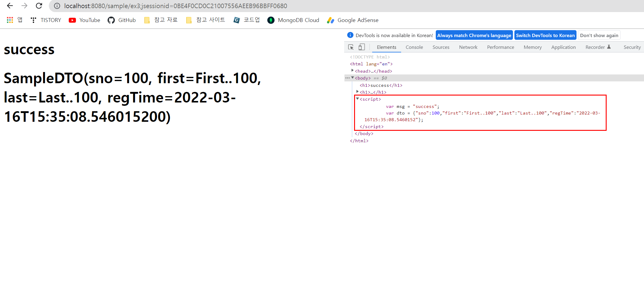Switch to the Performance tab
The width and height of the screenshot is (644, 302).
[501, 47]
